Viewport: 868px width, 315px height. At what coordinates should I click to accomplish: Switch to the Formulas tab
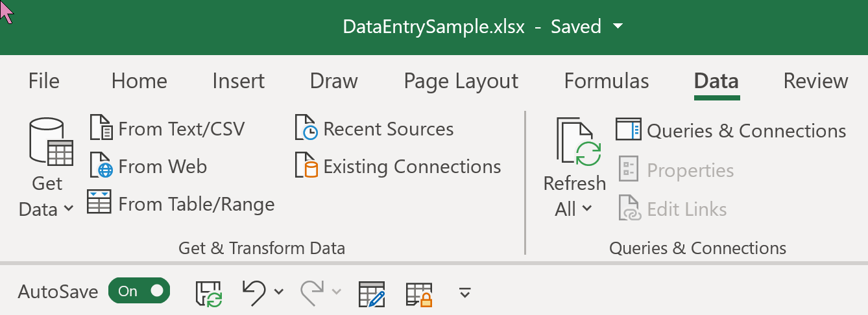607,81
